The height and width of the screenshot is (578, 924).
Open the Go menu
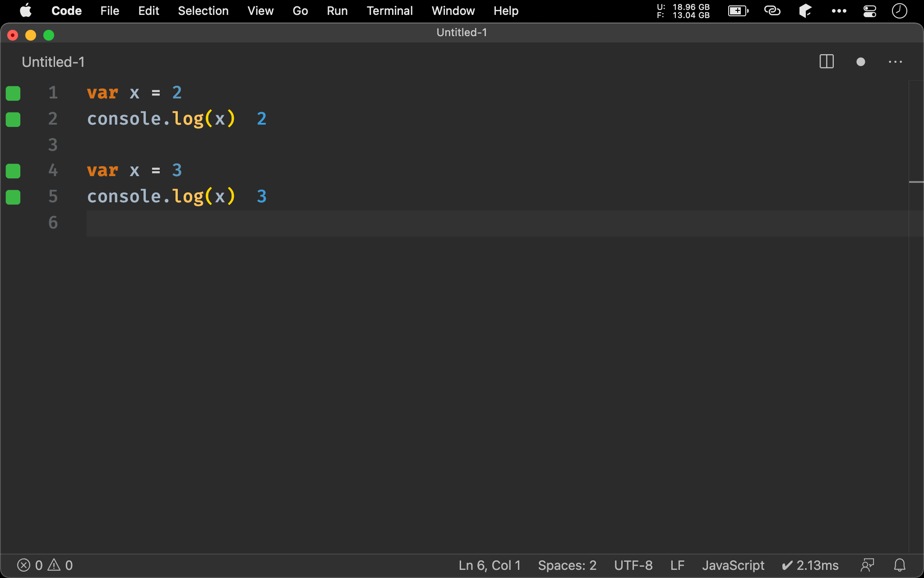point(300,11)
